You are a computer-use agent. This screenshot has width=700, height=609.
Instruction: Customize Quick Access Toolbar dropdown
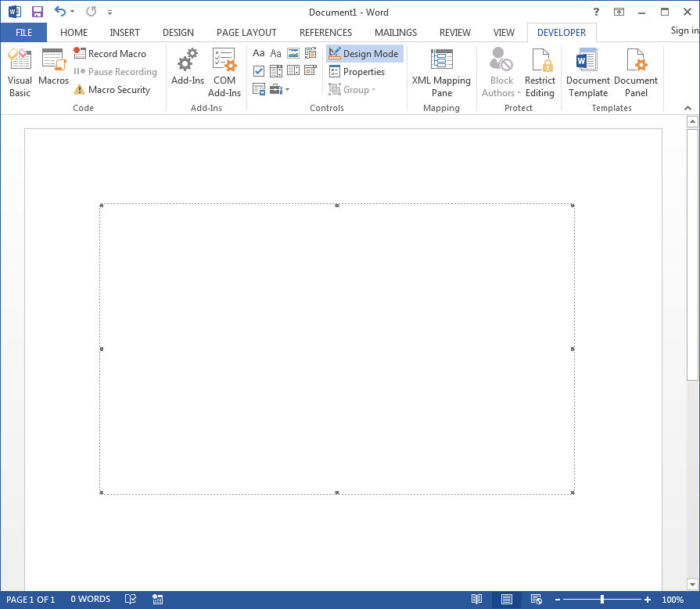(109, 13)
